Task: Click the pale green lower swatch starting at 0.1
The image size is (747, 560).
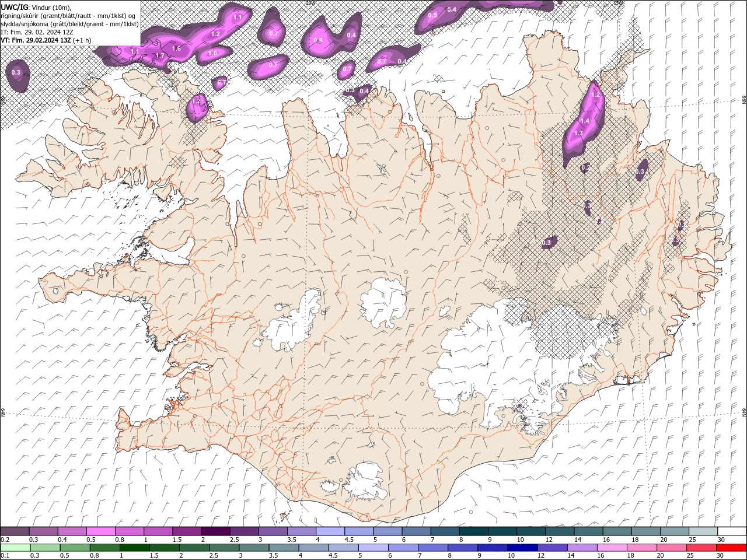Action: click(x=15, y=548)
